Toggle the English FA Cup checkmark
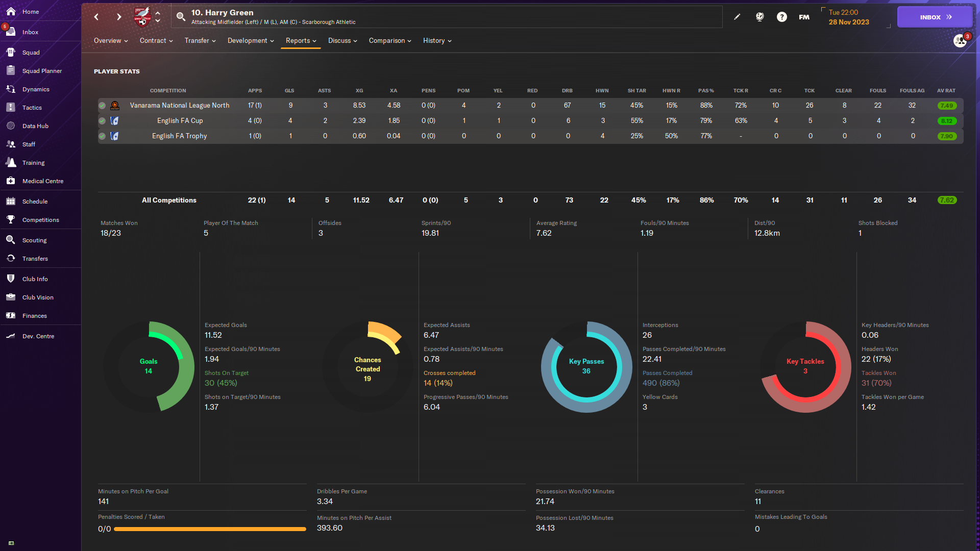Image resolution: width=980 pixels, height=551 pixels. (x=102, y=121)
